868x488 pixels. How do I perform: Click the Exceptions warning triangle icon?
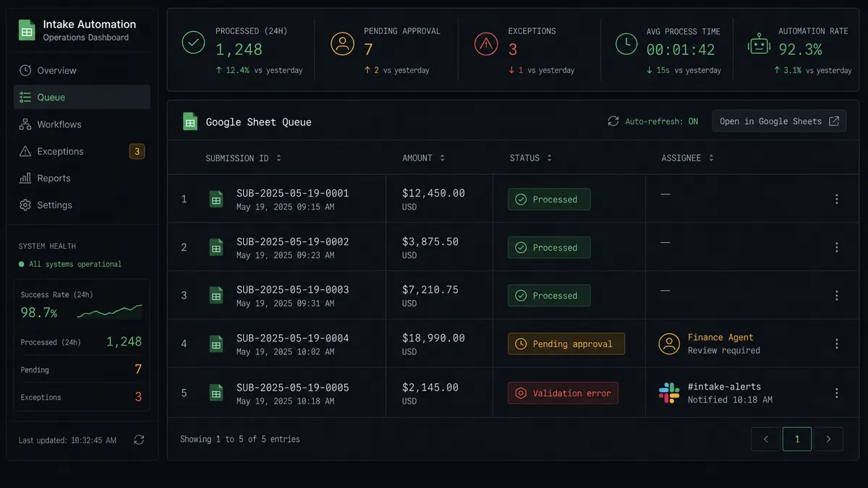(486, 43)
